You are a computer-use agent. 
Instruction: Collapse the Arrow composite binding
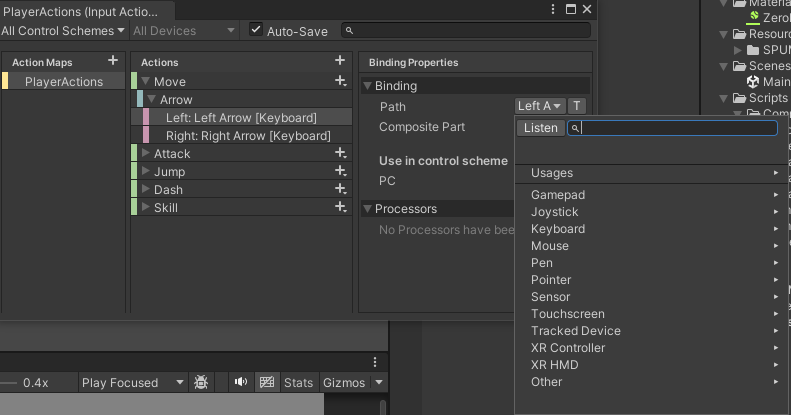tap(152, 100)
